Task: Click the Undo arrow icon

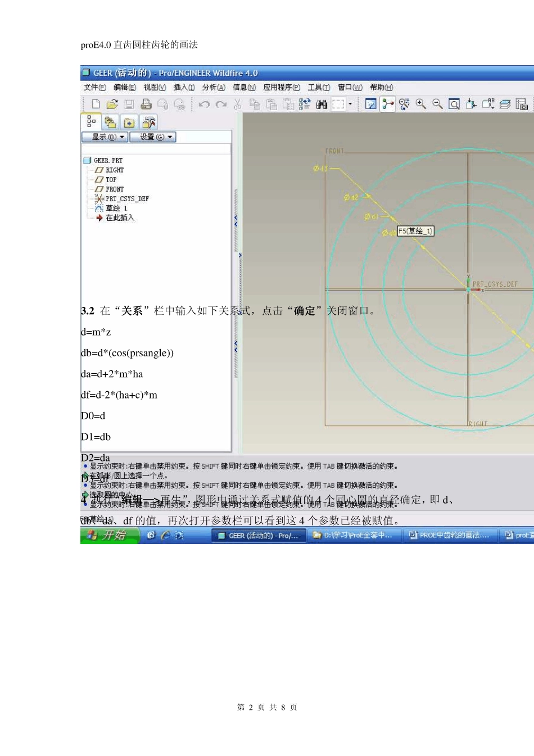Action: [x=204, y=104]
